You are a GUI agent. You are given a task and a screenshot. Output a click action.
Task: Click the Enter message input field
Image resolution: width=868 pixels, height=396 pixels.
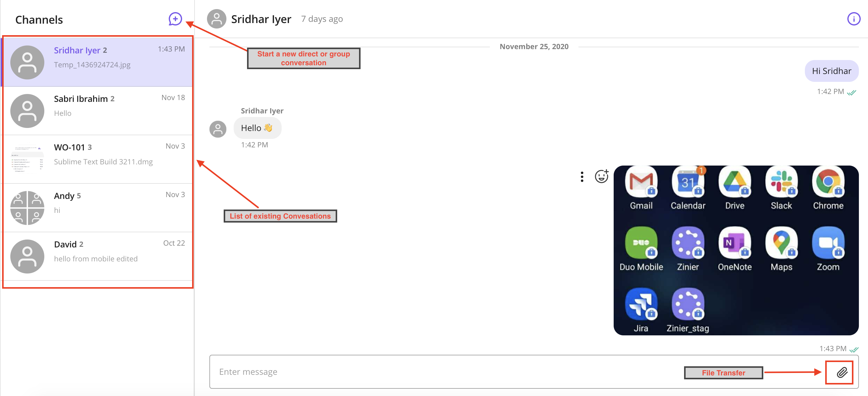point(445,372)
